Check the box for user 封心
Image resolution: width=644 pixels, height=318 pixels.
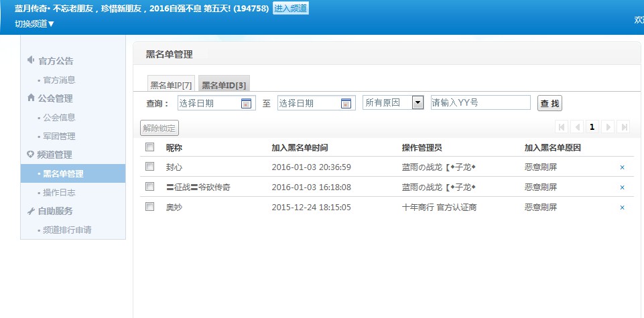click(x=150, y=167)
